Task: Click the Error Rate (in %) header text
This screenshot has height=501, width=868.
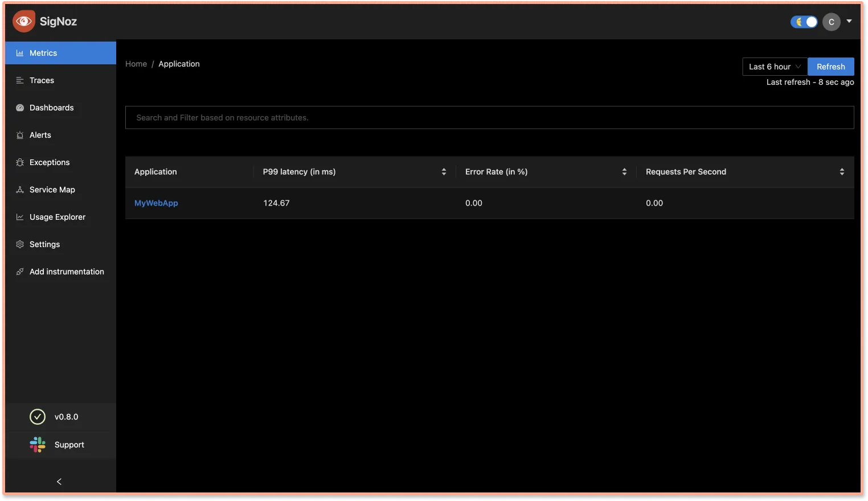Action: (x=496, y=172)
